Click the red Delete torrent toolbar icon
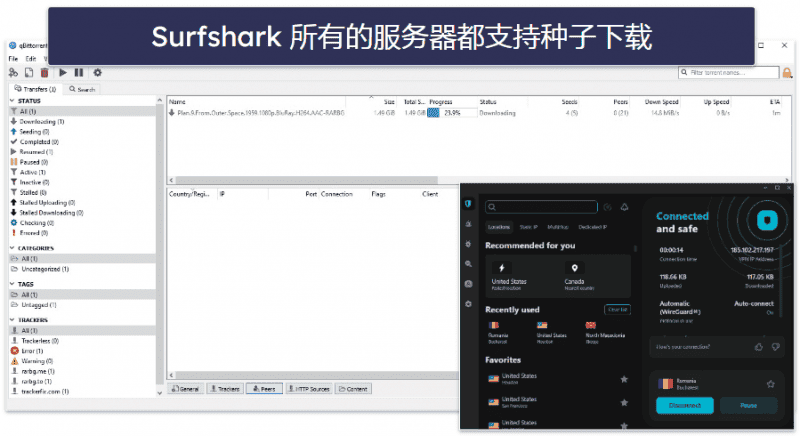Image resolution: width=800 pixels, height=436 pixels. (x=44, y=73)
